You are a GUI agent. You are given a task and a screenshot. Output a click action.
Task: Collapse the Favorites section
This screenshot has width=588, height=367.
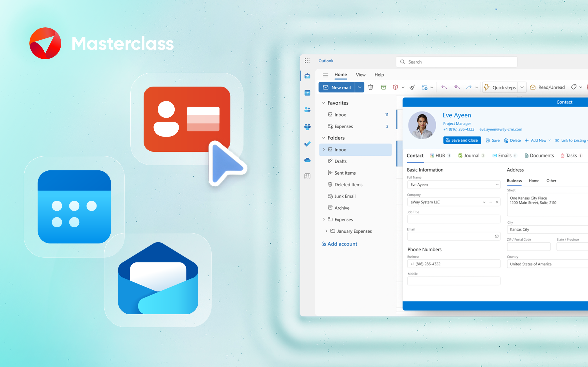point(324,103)
